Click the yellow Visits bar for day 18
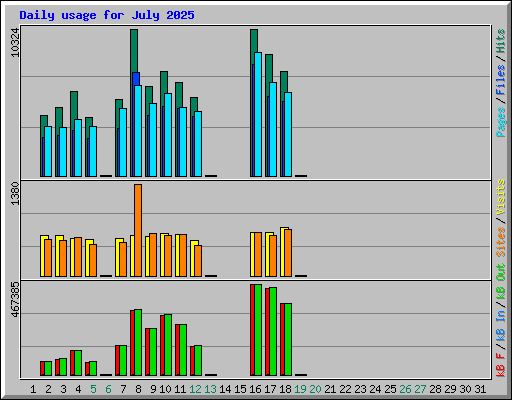 [282, 252]
